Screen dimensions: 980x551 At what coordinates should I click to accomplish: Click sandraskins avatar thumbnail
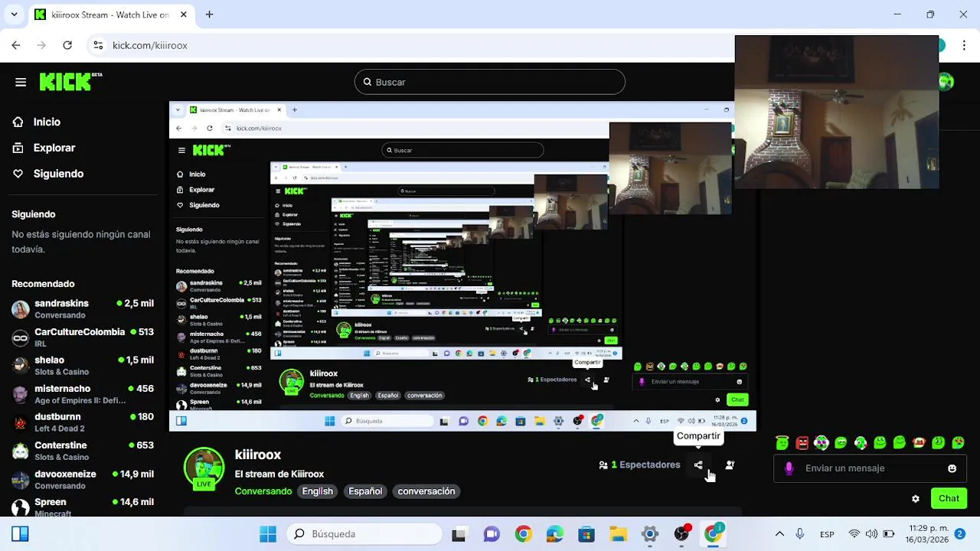(x=21, y=309)
